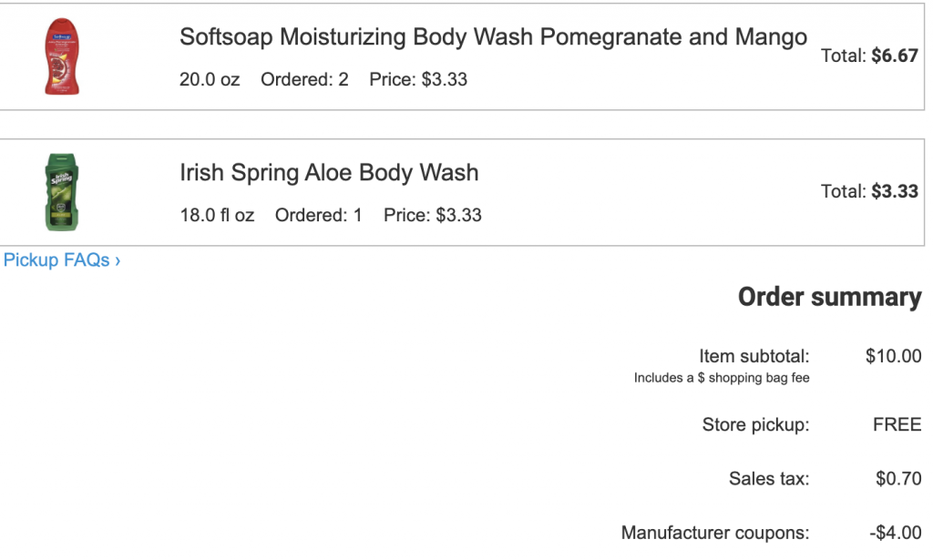Viewport: 933px width, 560px height.
Task: Select the Item subtotal label
Action: click(x=754, y=356)
